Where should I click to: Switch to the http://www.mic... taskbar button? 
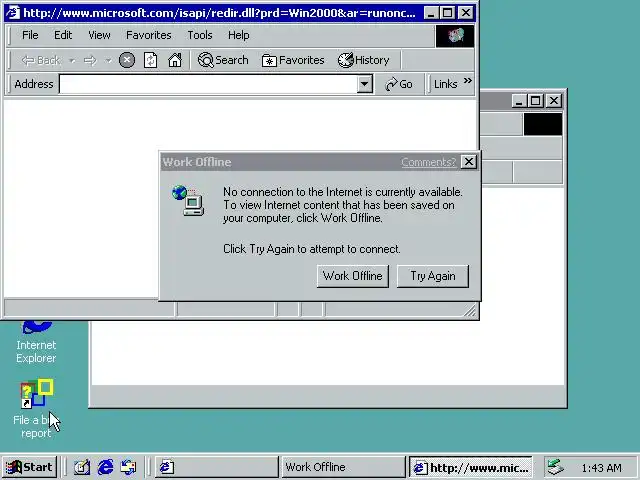(x=471, y=467)
